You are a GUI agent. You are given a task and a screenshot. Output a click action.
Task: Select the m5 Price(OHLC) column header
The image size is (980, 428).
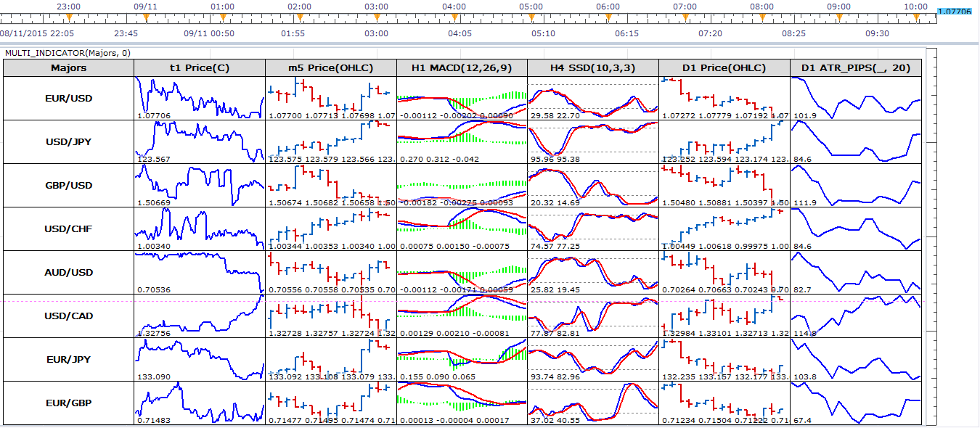(331, 67)
